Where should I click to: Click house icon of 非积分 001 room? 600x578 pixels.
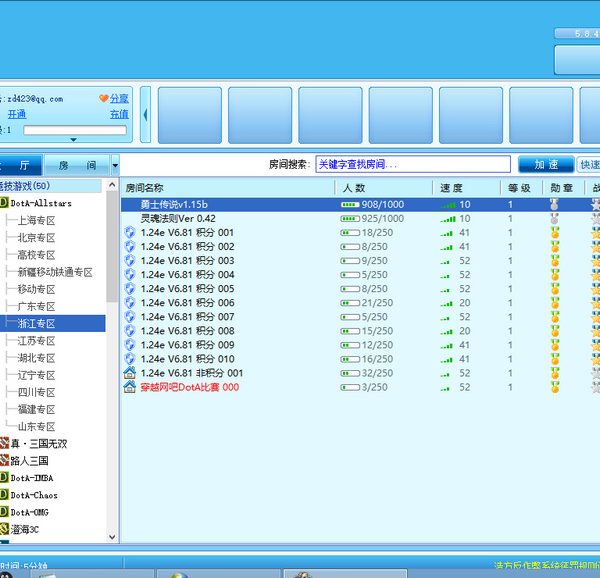tap(129, 372)
